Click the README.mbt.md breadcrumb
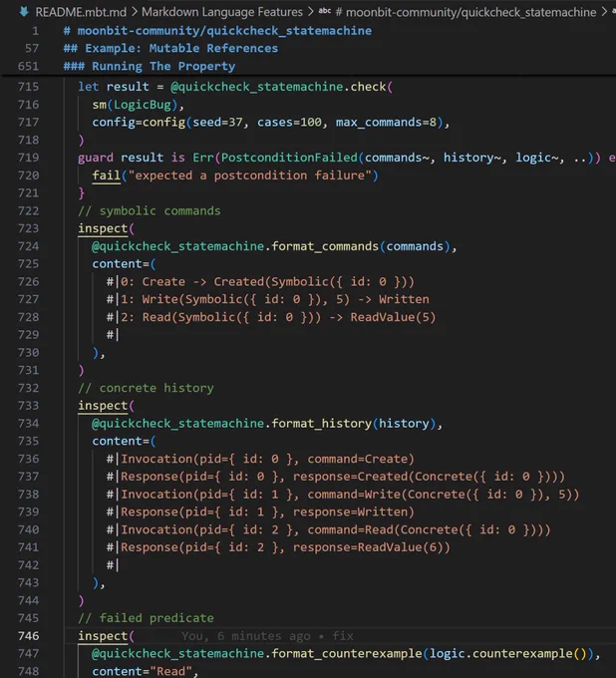The width and height of the screenshot is (616, 678). click(81, 12)
